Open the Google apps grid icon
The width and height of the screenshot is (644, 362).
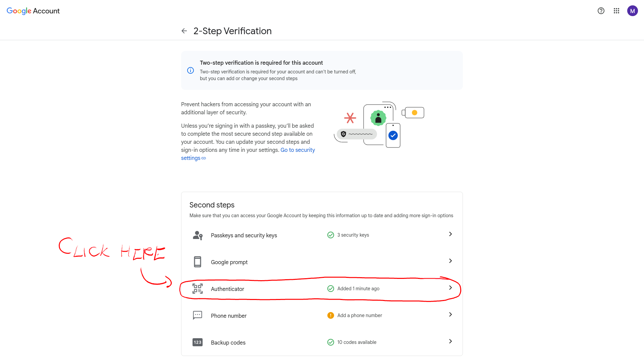pyautogui.click(x=616, y=11)
